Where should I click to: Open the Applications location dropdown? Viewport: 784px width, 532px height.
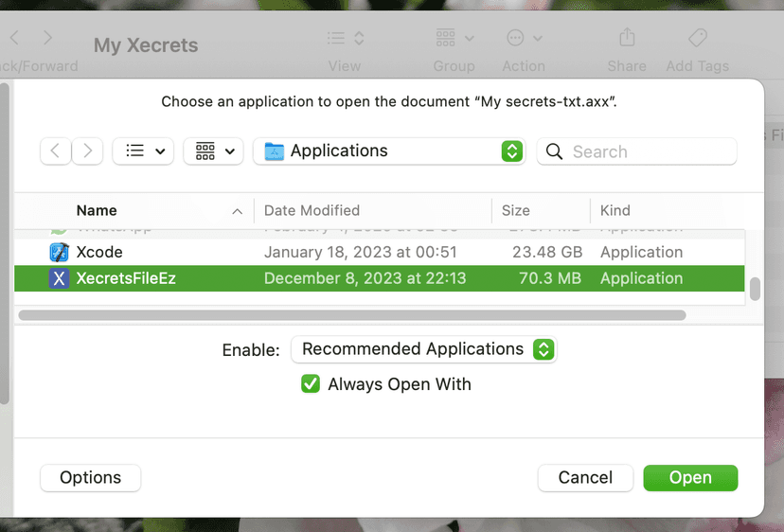pos(389,151)
